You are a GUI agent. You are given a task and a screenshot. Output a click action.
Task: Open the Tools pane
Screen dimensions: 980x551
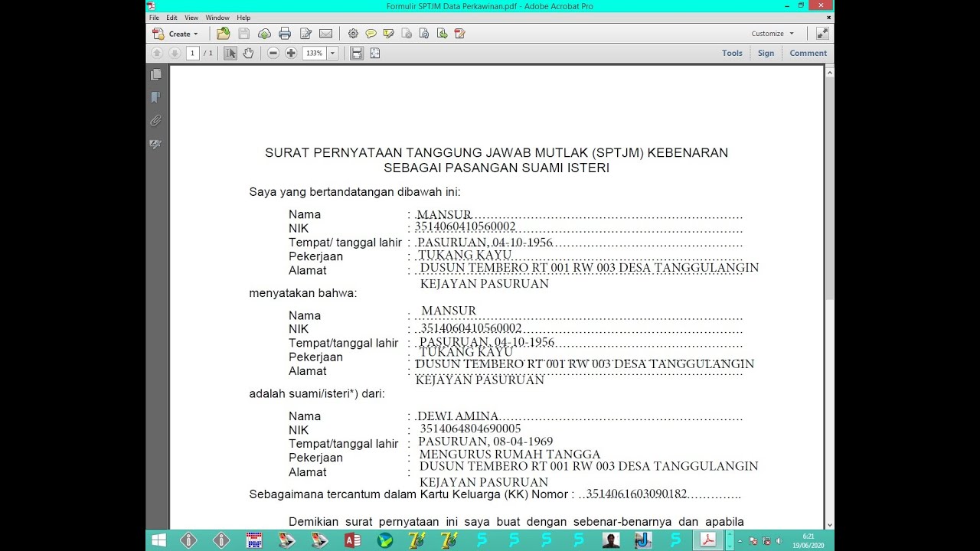pyautogui.click(x=732, y=53)
